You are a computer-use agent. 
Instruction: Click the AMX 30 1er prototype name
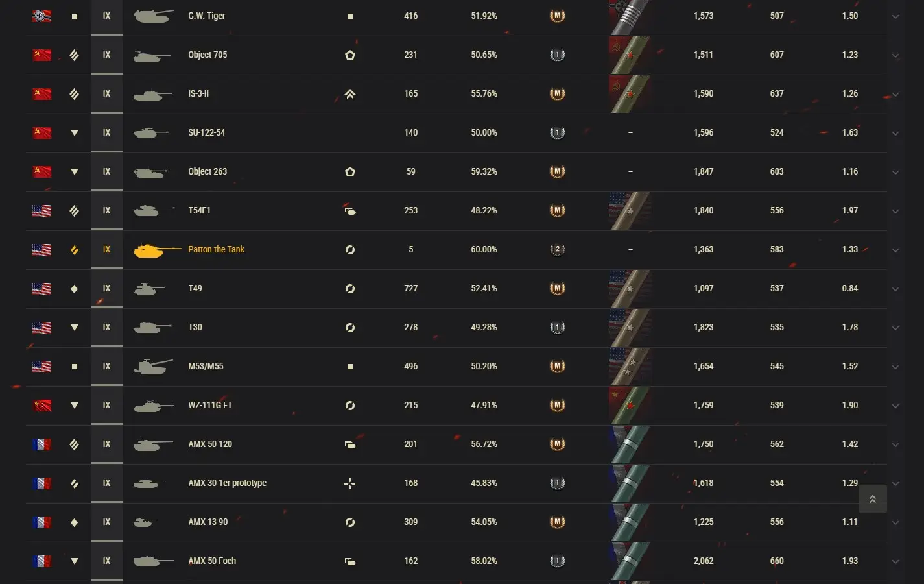pyautogui.click(x=227, y=483)
